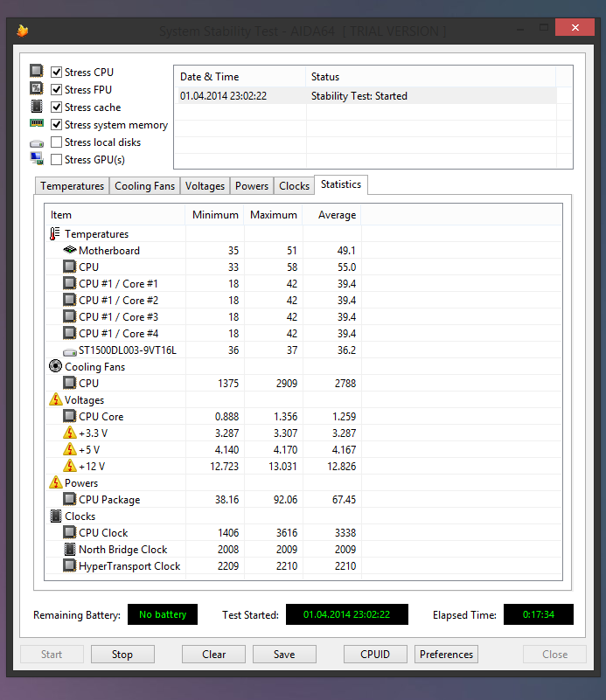Screen dimensions: 606x700
Task: Uncheck the Stress FPU checkbox
Action: (56, 89)
